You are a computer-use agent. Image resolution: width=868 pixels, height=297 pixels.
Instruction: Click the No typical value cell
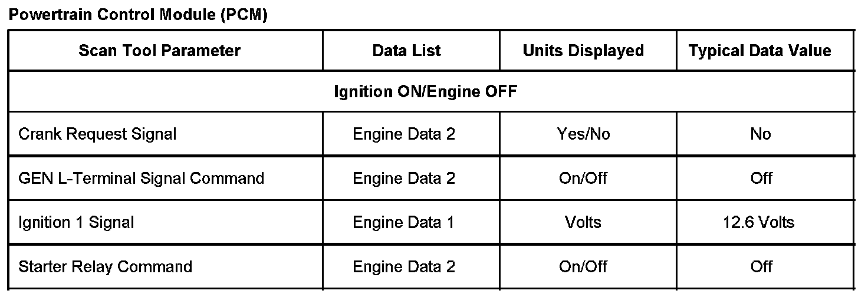[761, 134]
